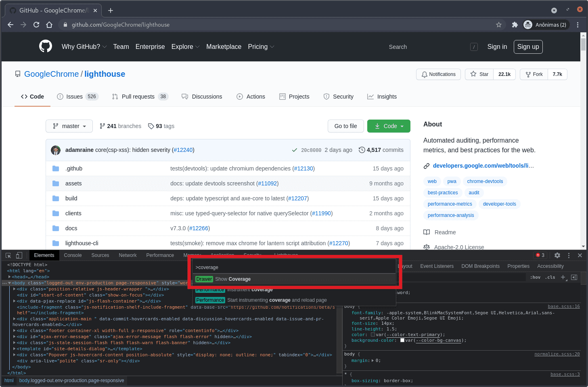Expand margin property triangle
588x387 pixels.
pos(372,361)
